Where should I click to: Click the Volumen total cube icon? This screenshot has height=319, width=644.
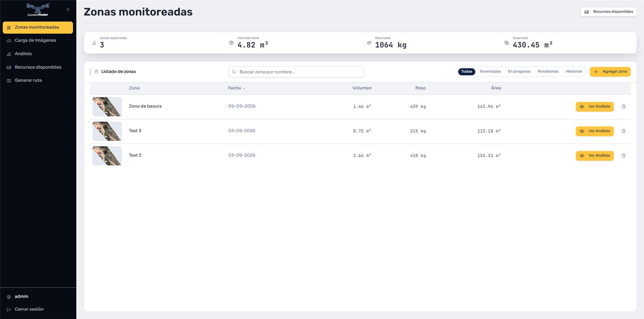coord(231,43)
